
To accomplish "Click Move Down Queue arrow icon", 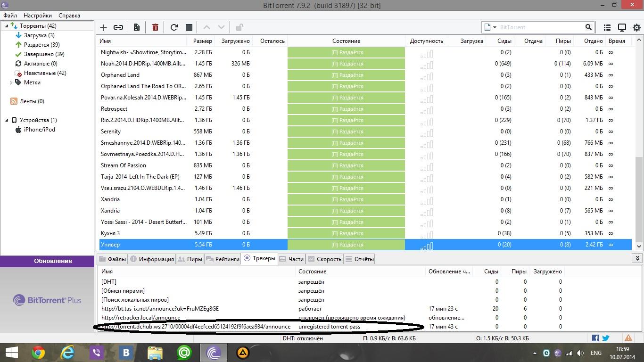I will pos(221,27).
